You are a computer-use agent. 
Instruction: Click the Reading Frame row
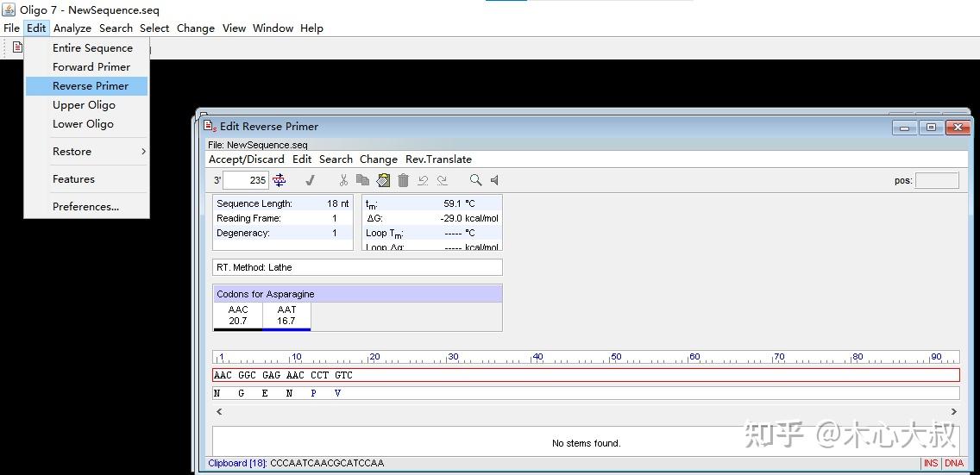coord(282,218)
